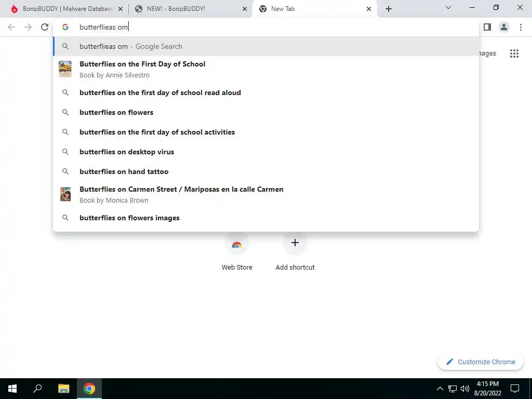
Task: Click the Annie Silvestro book cover thumbnail
Action: pos(65,69)
